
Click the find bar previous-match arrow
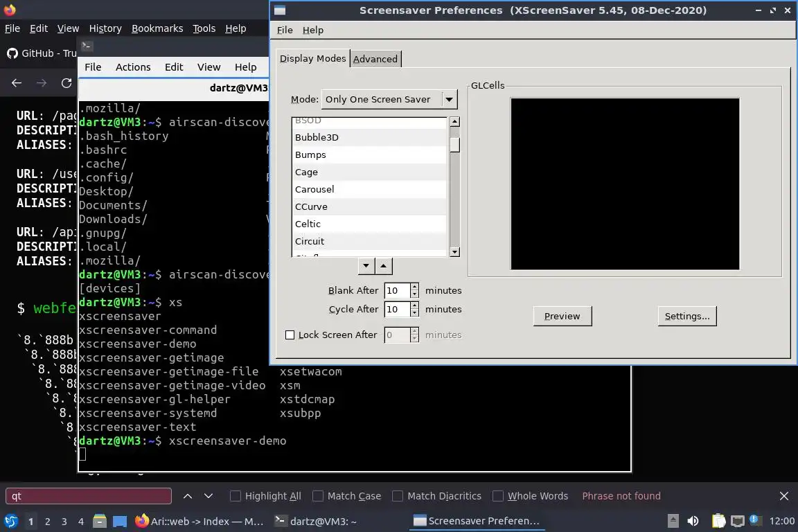187,496
